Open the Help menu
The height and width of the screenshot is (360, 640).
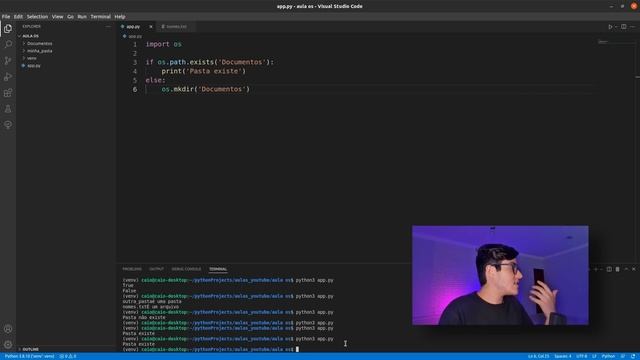(120, 17)
